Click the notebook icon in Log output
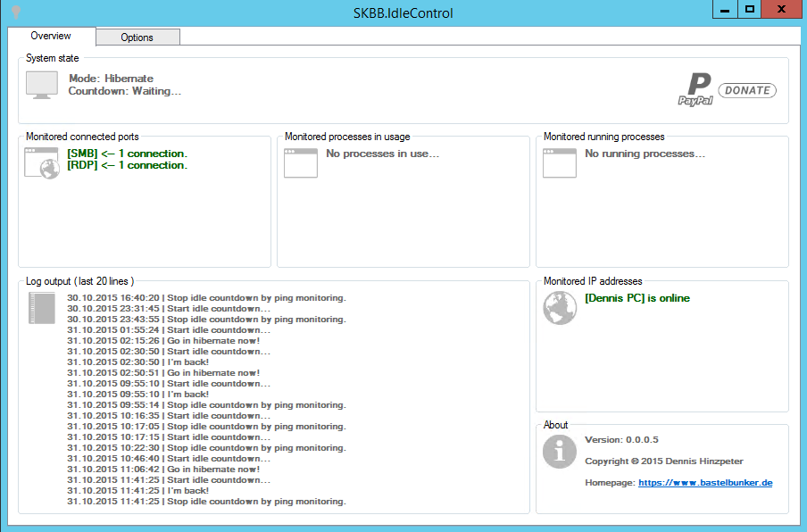Screen dimensions: 807x532 click(42, 308)
